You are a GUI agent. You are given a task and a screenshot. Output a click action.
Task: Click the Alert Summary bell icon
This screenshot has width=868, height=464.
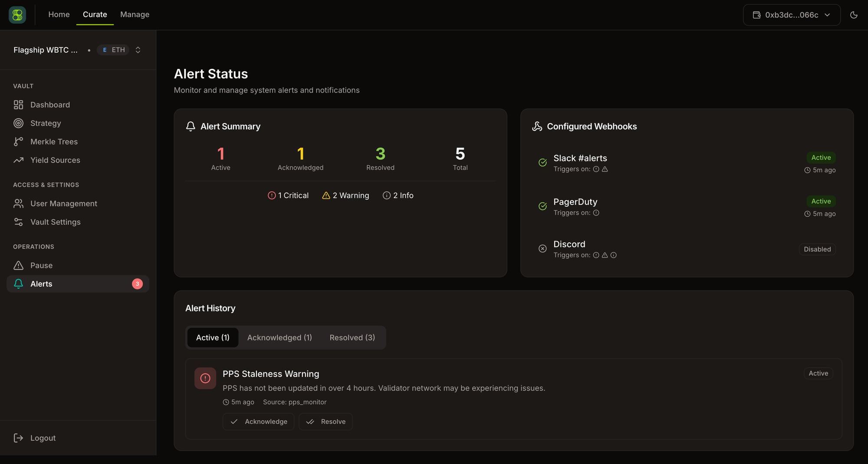tap(191, 126)
